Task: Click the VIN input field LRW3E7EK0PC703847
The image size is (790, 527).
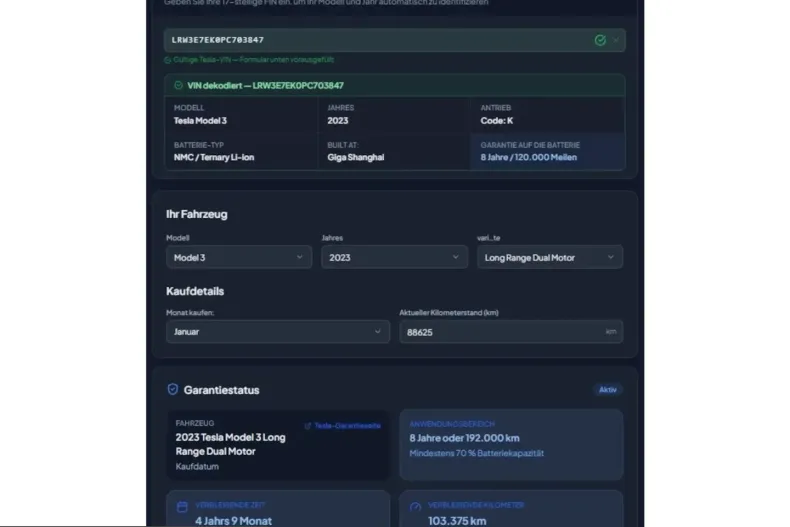Action: click(x=394, y=40)
